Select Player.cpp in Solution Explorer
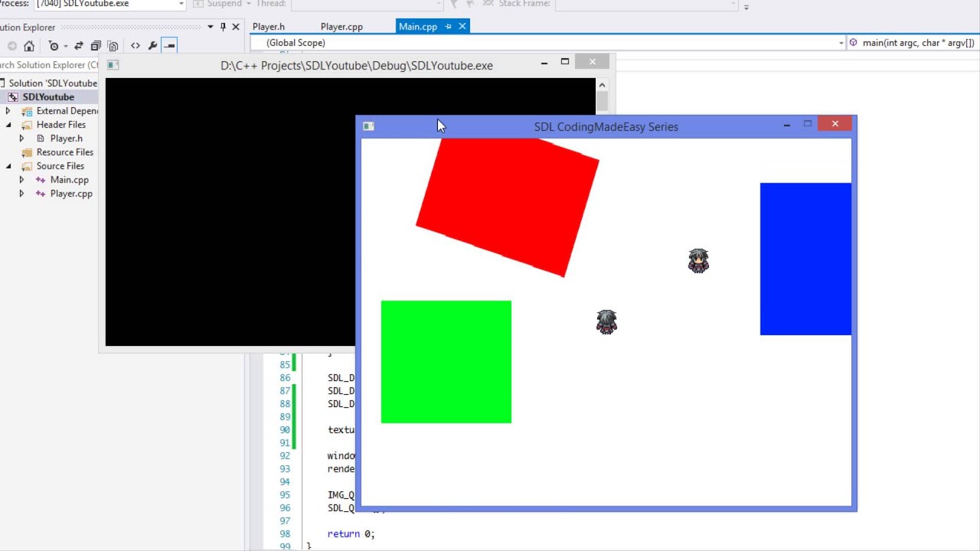Viewport: 980px width, 551px height. coord(71,194)
